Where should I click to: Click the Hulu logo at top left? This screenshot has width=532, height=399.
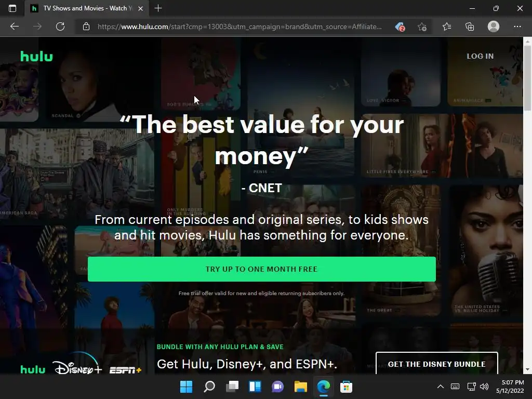tap(37, 56)
